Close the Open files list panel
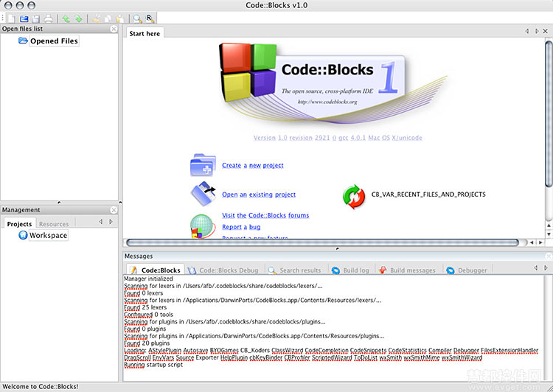This screenshot has height=392, width=553. (x=114, y=29)
